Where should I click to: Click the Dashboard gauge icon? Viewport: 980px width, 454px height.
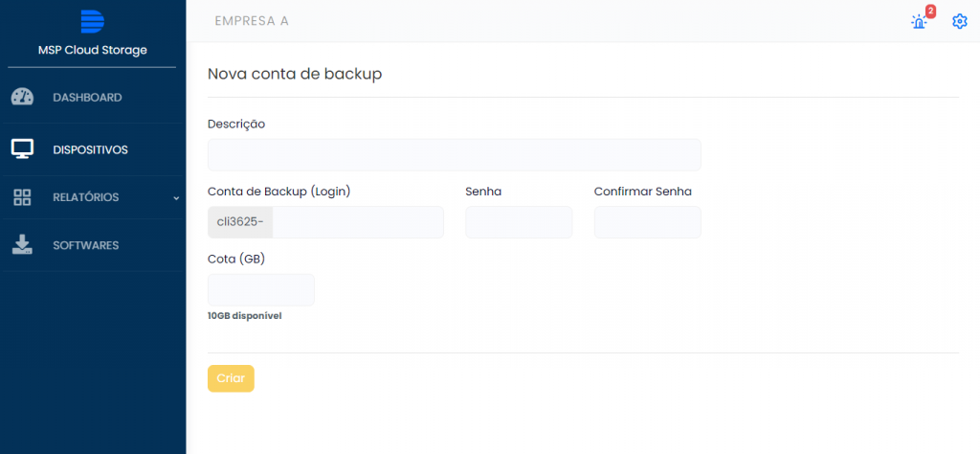[22, 97]
